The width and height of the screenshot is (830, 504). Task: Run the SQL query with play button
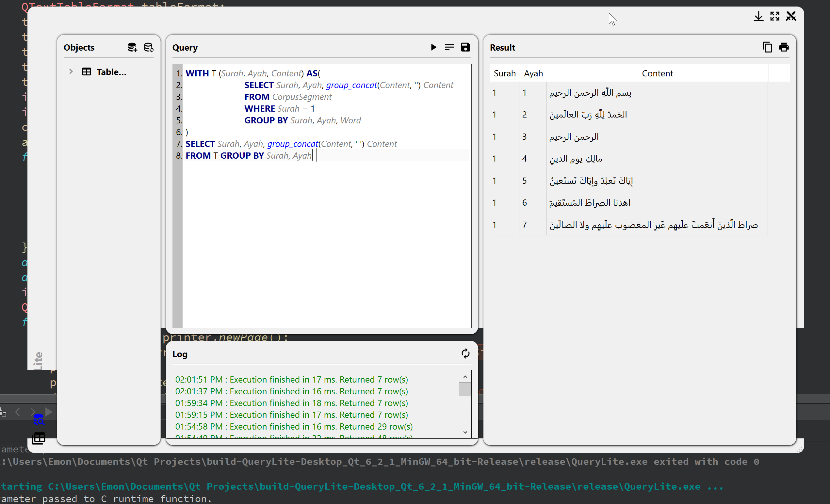433,47
